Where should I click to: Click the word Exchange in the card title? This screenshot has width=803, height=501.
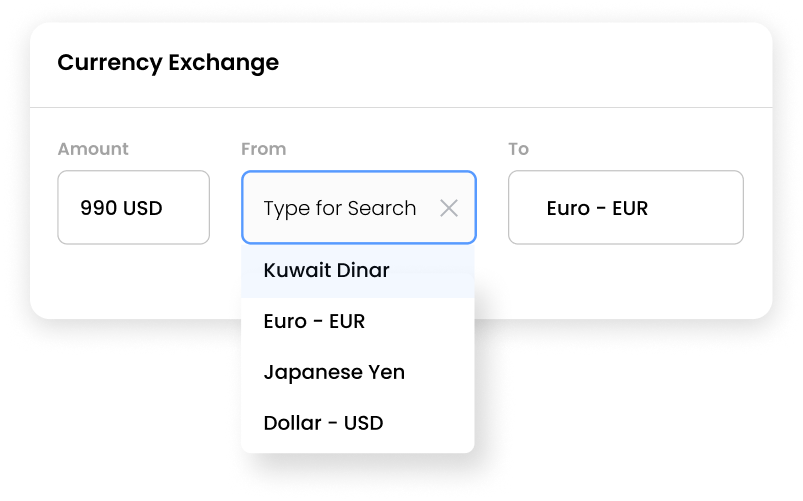coord(226,63)
